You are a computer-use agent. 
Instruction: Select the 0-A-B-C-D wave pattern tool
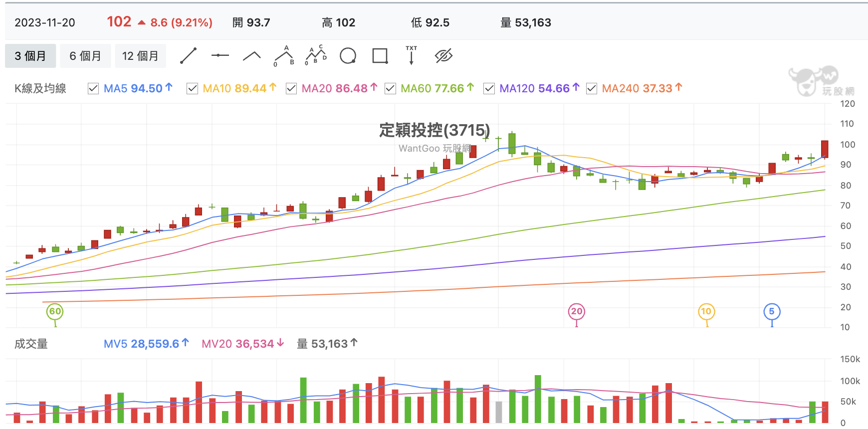pyautogui.click(x=316, y=55)
